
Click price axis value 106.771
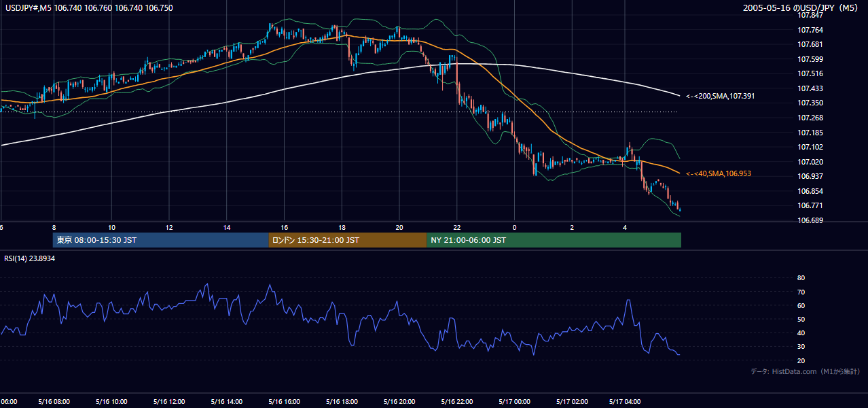pyautogui.click(x=810, y=205)
